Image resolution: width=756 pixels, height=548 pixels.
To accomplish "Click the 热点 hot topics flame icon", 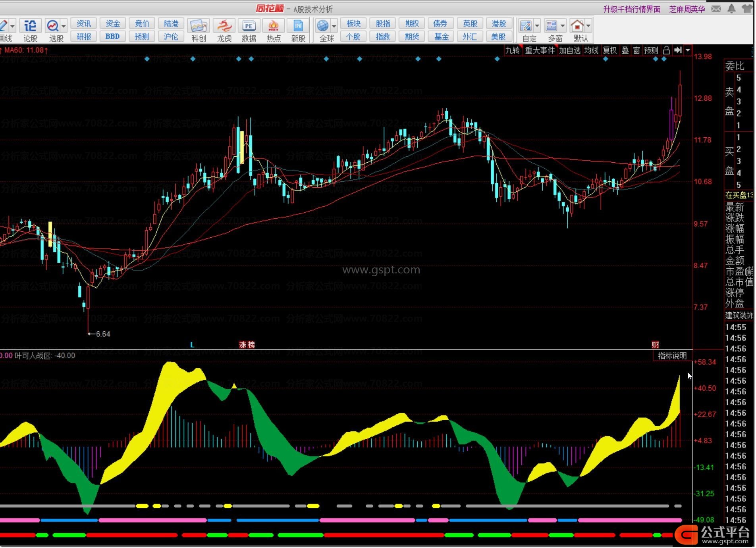I will pos(273,27).
